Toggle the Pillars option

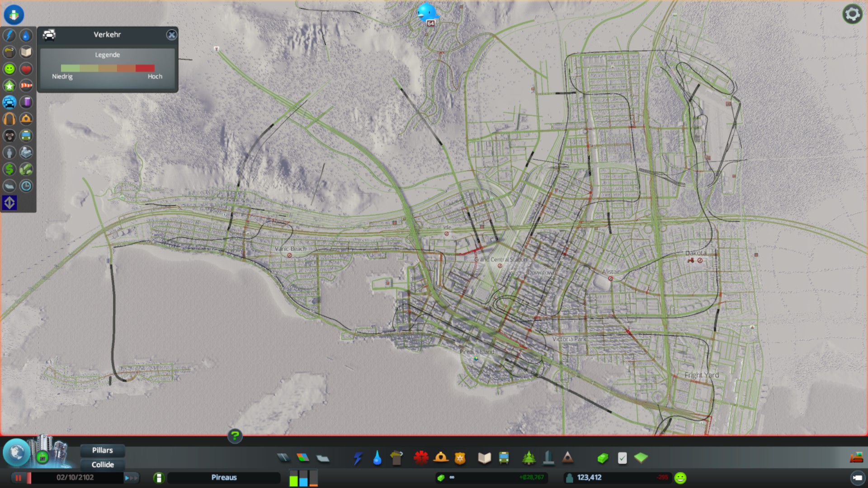(103, 450)
